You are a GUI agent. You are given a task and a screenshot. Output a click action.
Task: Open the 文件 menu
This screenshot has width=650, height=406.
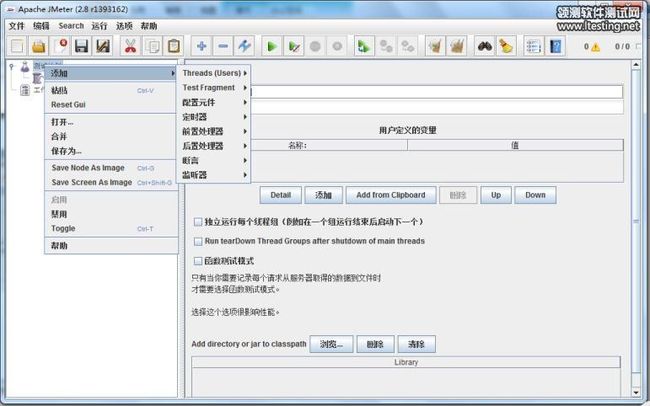pyautogui.click(x=17, y=26)
